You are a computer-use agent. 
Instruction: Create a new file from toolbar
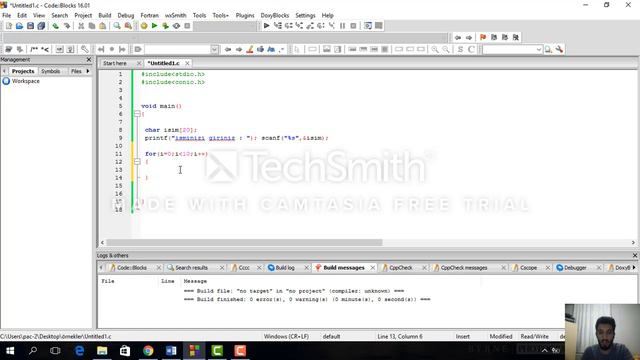(x=9, y=26)
